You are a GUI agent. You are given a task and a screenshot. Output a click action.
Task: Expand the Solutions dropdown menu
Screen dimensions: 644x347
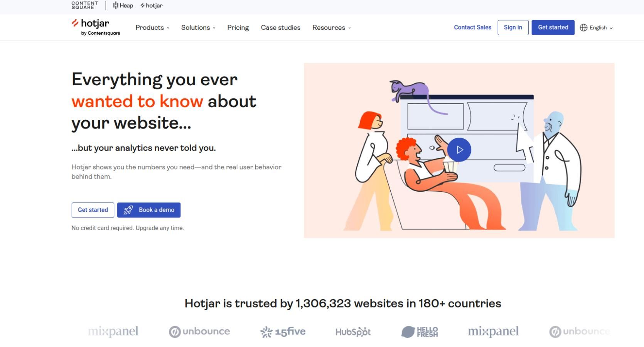pyautogui.click(x=198, y=28)
